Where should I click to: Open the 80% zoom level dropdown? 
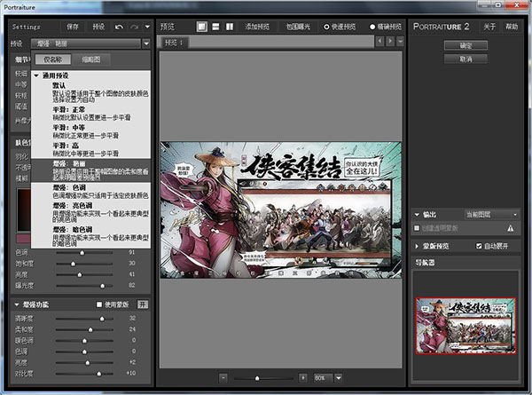pyautogui.click(x=339, y=378)
